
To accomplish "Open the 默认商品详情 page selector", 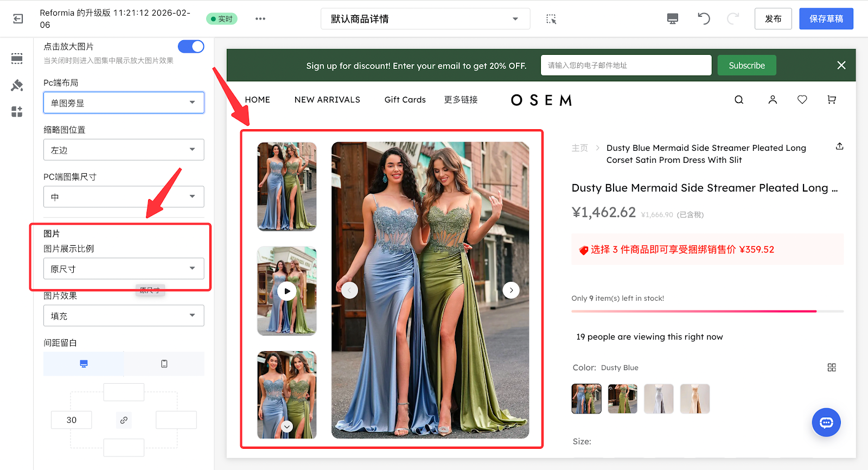I will pos(425,19).
